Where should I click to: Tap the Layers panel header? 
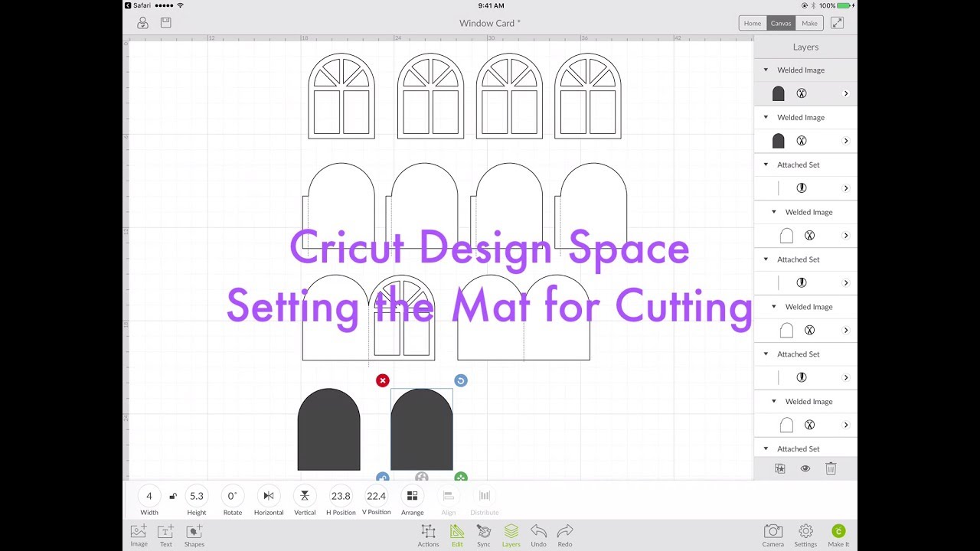point(805,47)
